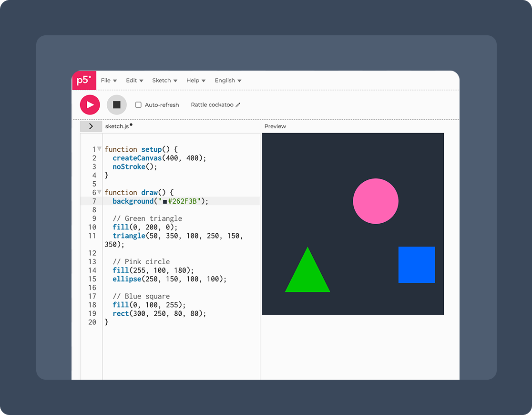Open the Edit menu

tap(134, 81)
